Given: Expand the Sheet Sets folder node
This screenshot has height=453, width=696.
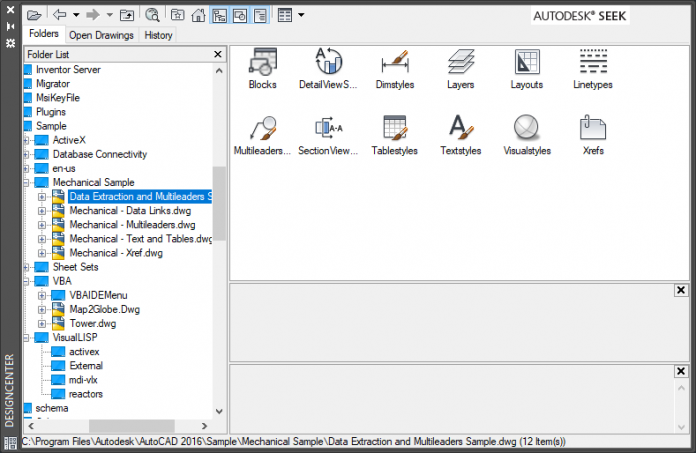Looking at the screenshot, I should tap(26, 267).
